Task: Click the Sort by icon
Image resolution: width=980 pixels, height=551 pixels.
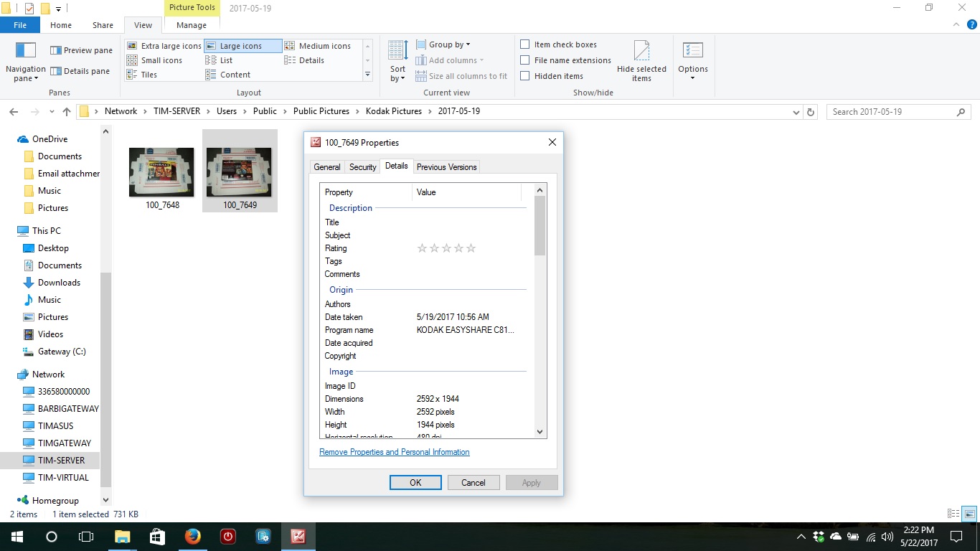Action: point(397,51)
